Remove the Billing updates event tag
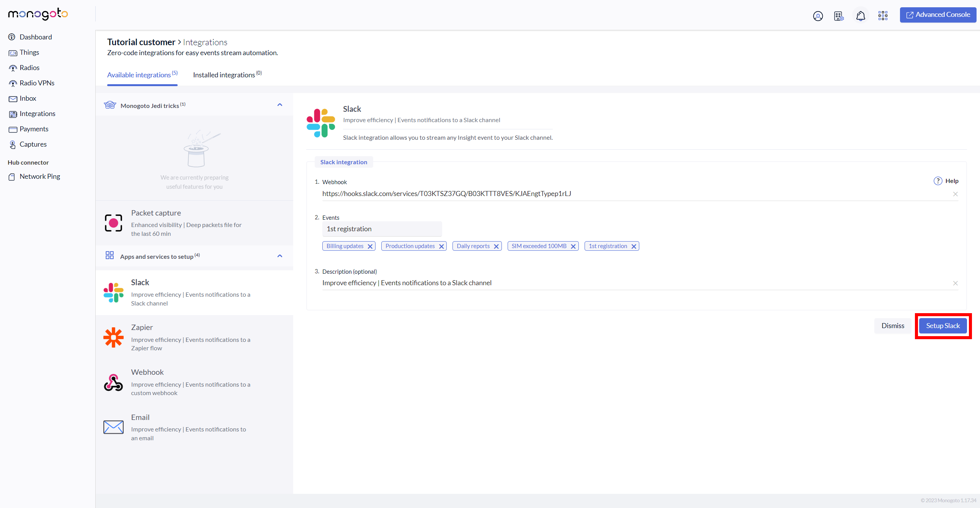 point(370,246)
